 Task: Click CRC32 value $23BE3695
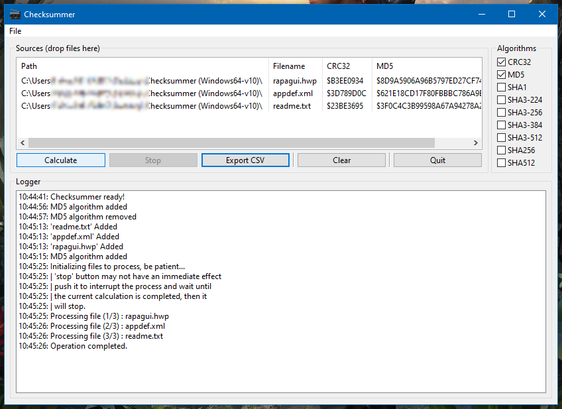(x=345, y=106)
